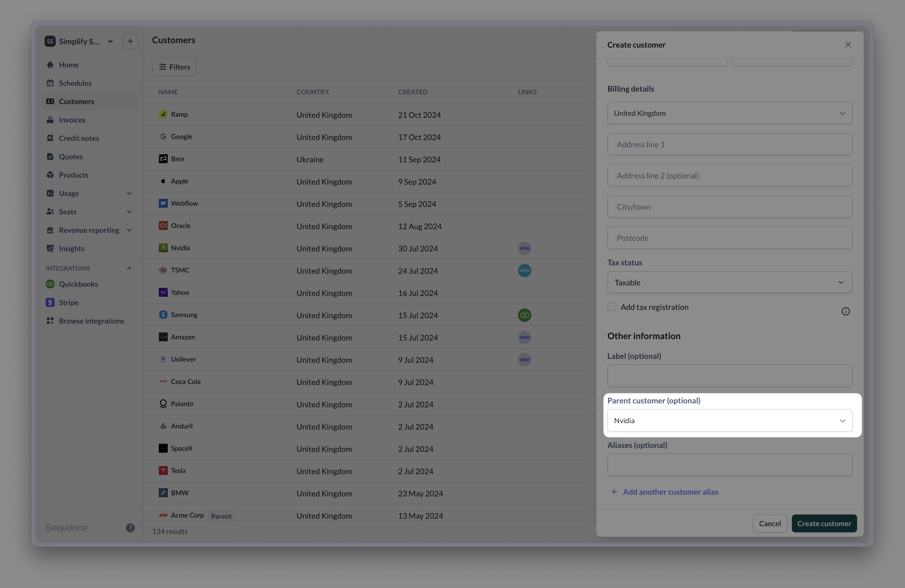The width and height of the screenshot is (905, 588).
Task: Expand the Seats submenu chevron
Action: click(129, 212)
